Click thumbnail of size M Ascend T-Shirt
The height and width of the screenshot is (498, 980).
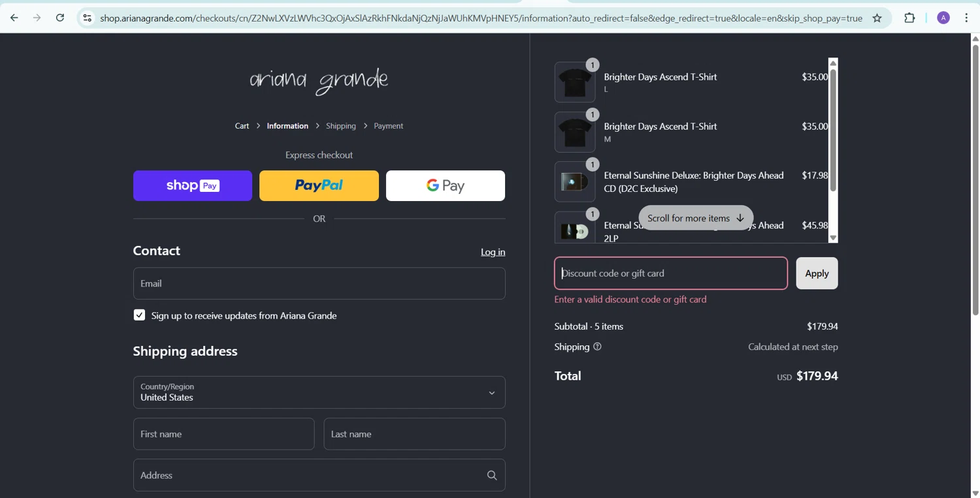[x=575, y=132]
